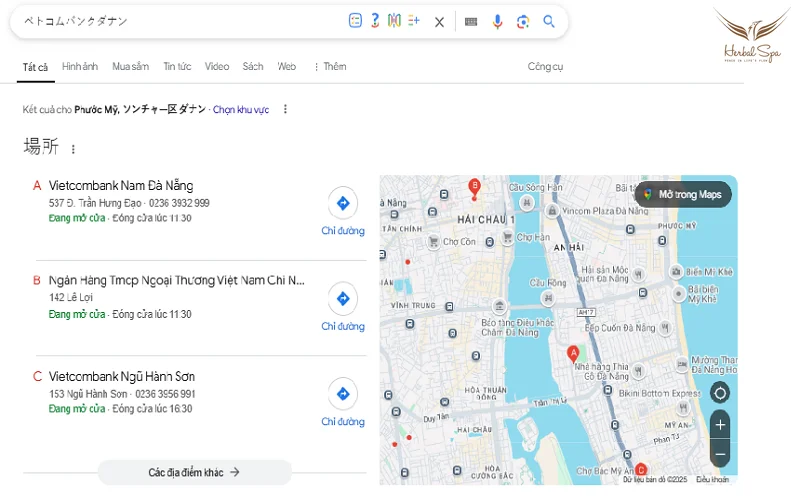Open the Video tab
This screenshot has height=500, width=800.
point(217,66)
